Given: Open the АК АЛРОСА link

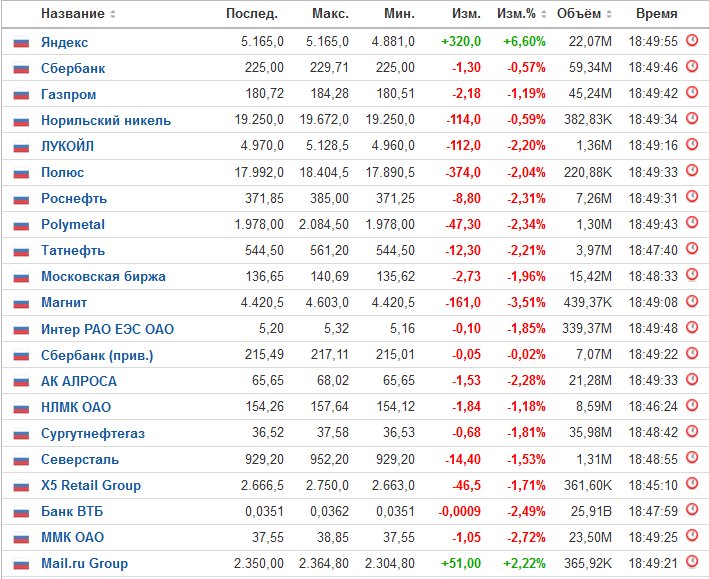Looking at the screenshot, I should pyautogui.click(x=79, y=381).
